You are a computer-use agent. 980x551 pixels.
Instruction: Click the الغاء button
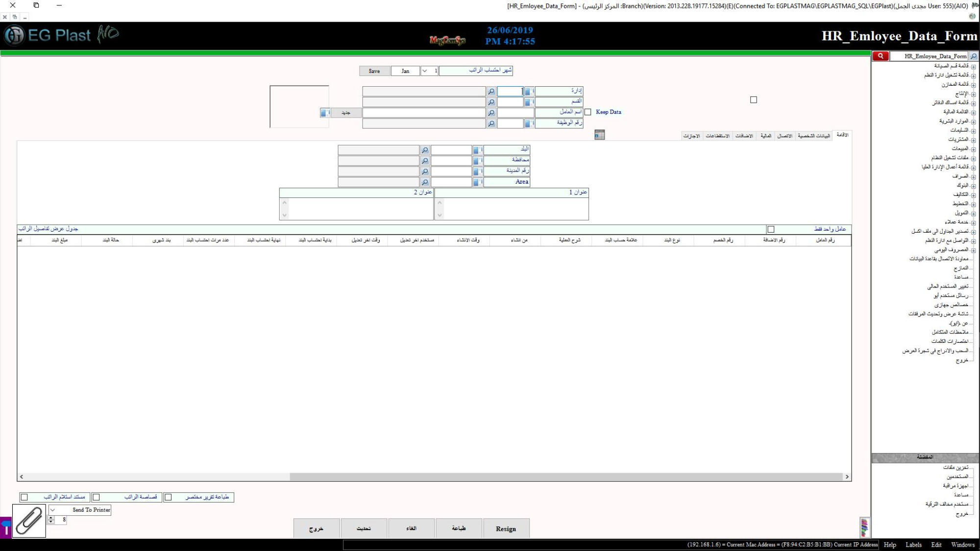click(x=412, y=528)
